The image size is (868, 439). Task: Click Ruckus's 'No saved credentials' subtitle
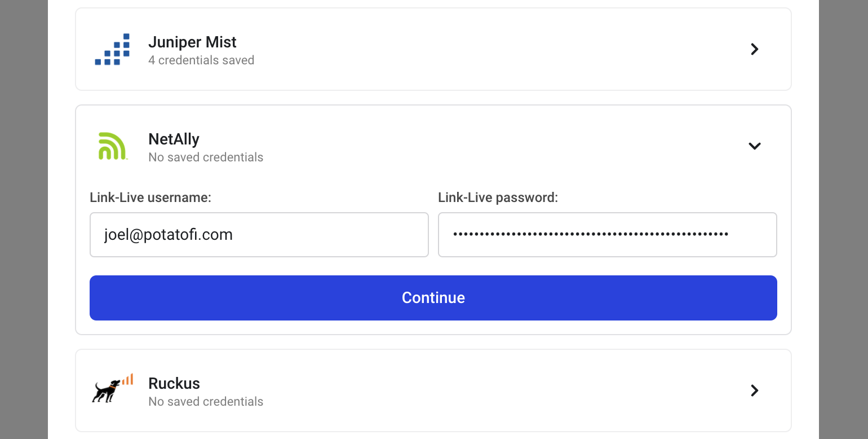click(206, 402)
